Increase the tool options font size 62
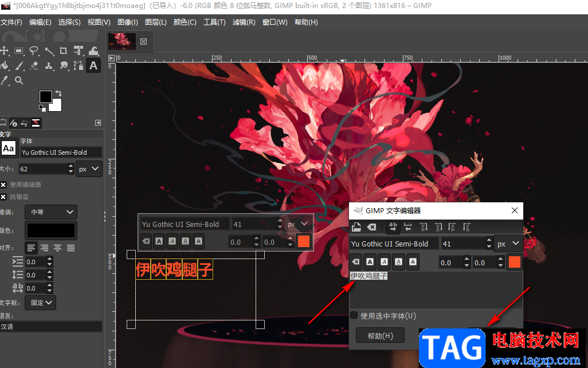The image size is (588, 368). point(71,166)
